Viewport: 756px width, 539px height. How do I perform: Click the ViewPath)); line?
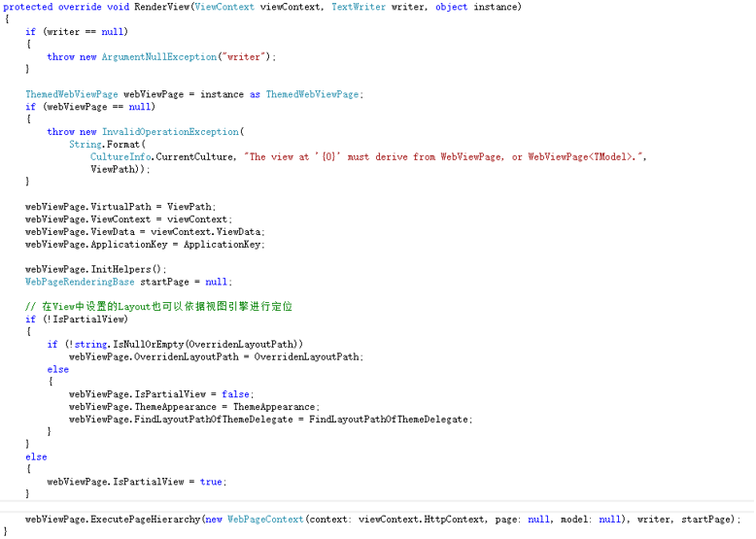click(x=120, y=169)
